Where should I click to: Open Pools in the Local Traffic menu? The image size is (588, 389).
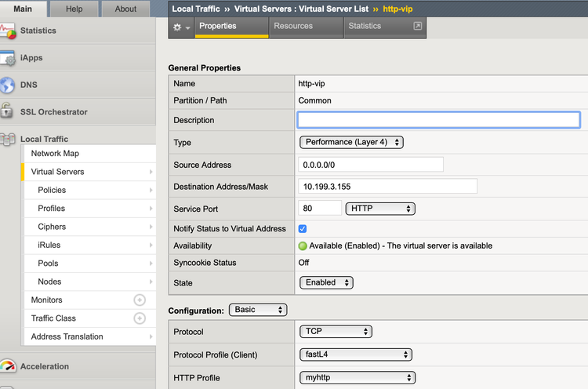coord(49,264)
